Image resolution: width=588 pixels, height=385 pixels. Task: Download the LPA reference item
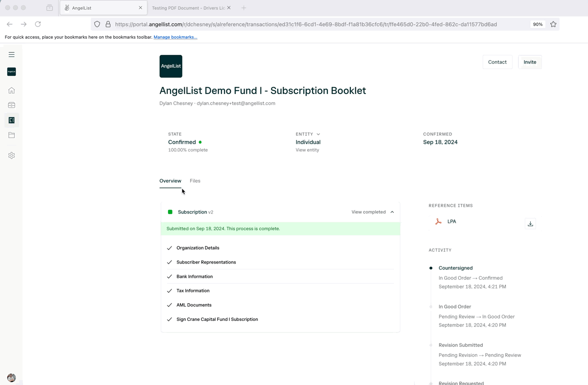(x=530, y=223)
